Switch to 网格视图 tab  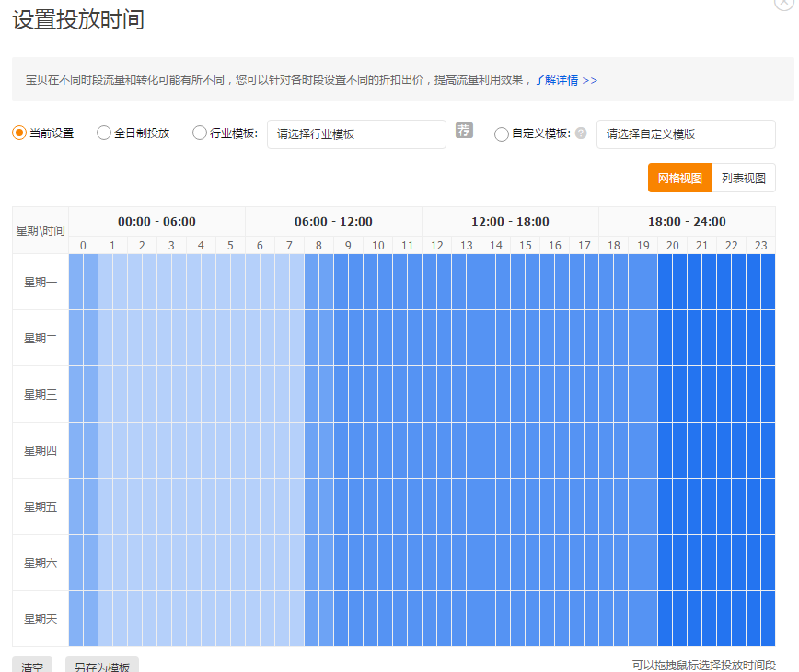point(680,179)
